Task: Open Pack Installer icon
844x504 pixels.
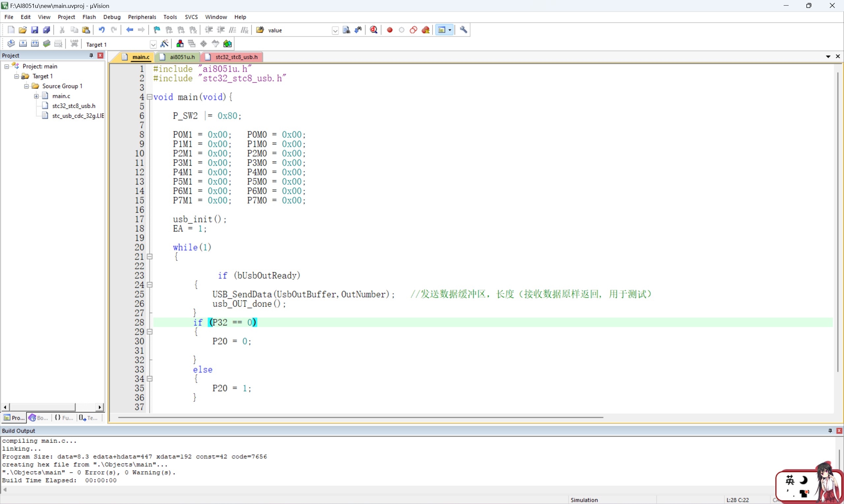Action: (x=227, y=44)
